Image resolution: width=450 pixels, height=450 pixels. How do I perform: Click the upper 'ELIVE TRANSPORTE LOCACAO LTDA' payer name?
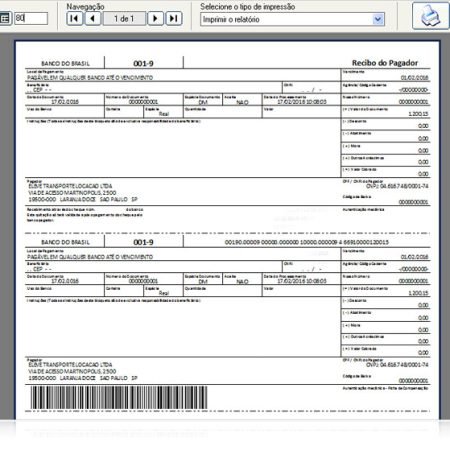(x=70, y=186)
